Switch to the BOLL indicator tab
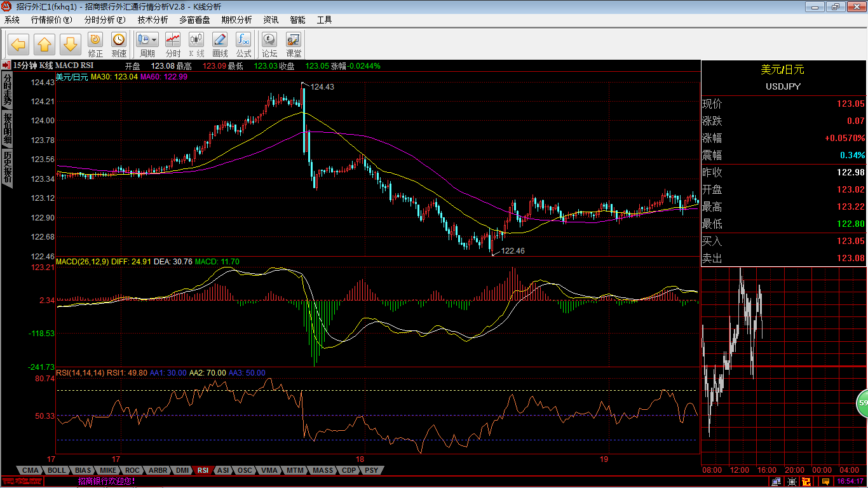Screen dimensions: 868x488 pos(57,470)
